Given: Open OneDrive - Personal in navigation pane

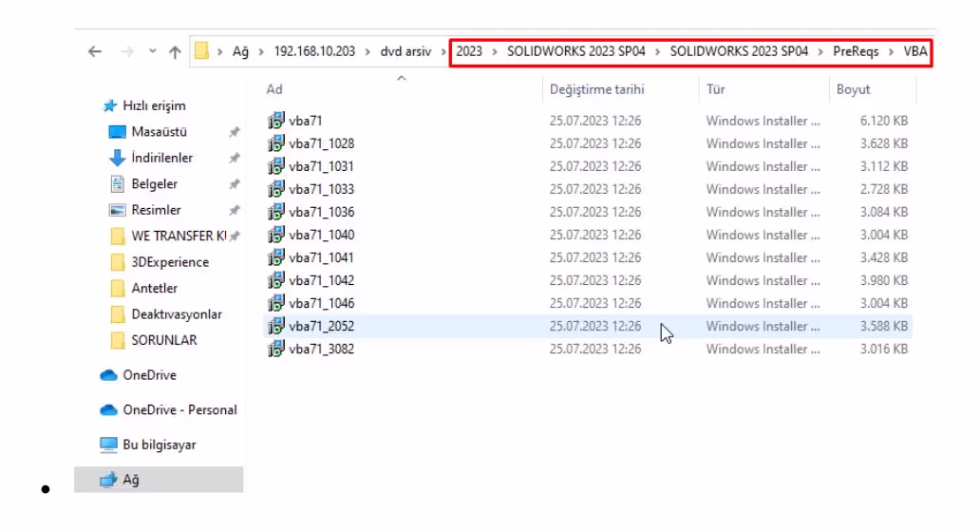Looking at the screenshot, I should point(180,409).
